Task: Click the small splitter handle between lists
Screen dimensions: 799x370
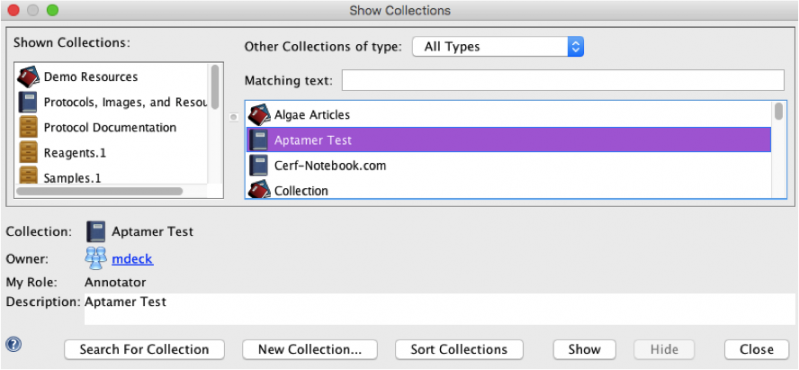Action: [x=234, y=117]
